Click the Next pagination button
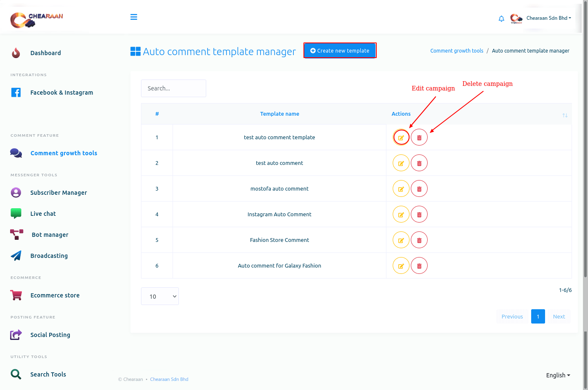 click(559, 317)
